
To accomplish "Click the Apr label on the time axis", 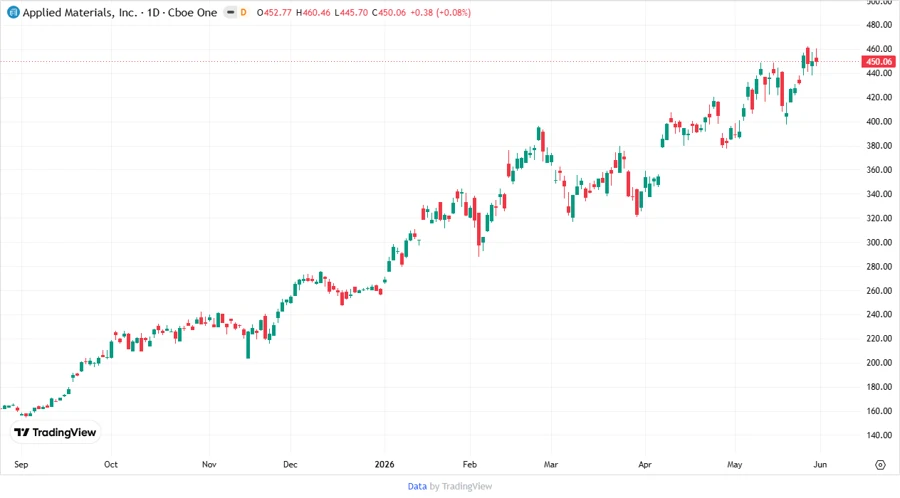I will [645, 464].
